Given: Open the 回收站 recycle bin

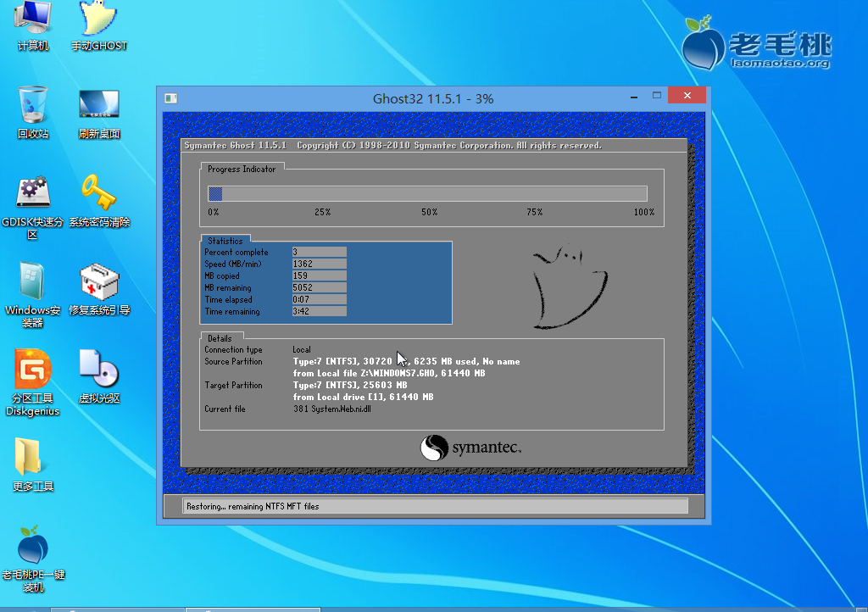Looking at the screenshot, I should pyautogui.click(x=34, y=108).
